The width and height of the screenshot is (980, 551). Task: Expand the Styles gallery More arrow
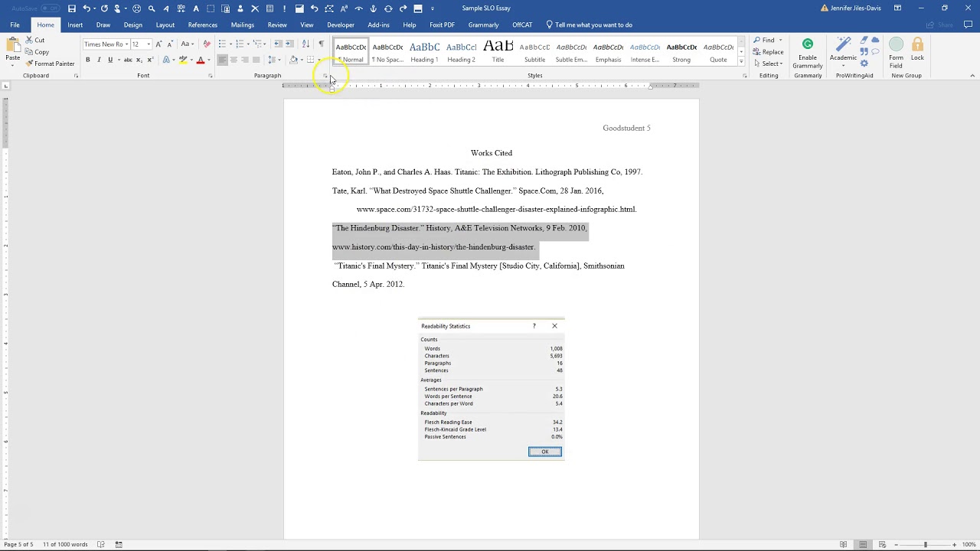tap(741, 61)
